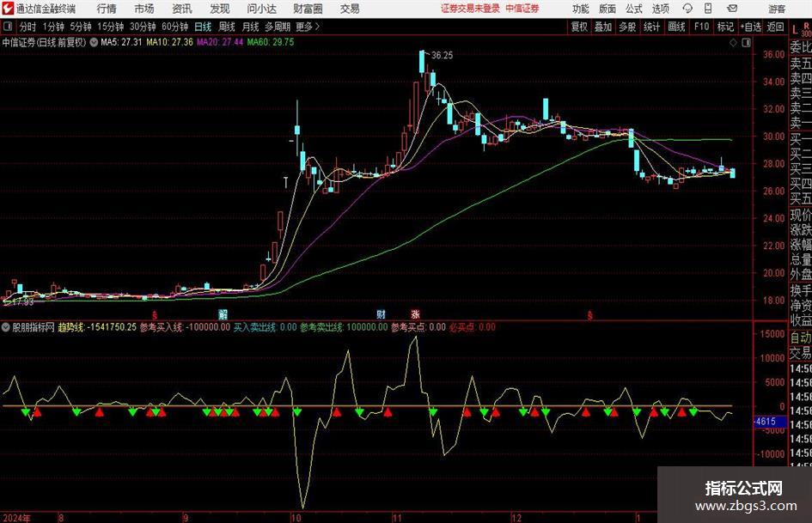812x523 pixels.
Task: Click the 多股 multi-stock button
Action: pos(627,27)
